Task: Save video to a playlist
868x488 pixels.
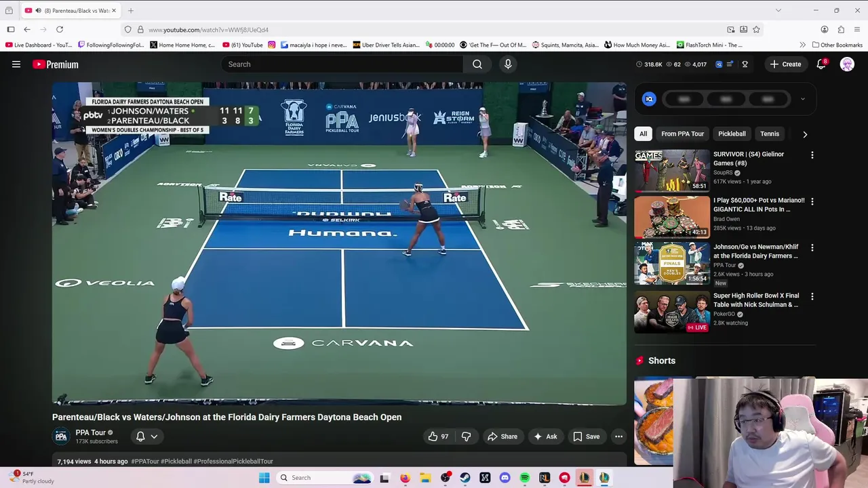Action: pos(587,436)
